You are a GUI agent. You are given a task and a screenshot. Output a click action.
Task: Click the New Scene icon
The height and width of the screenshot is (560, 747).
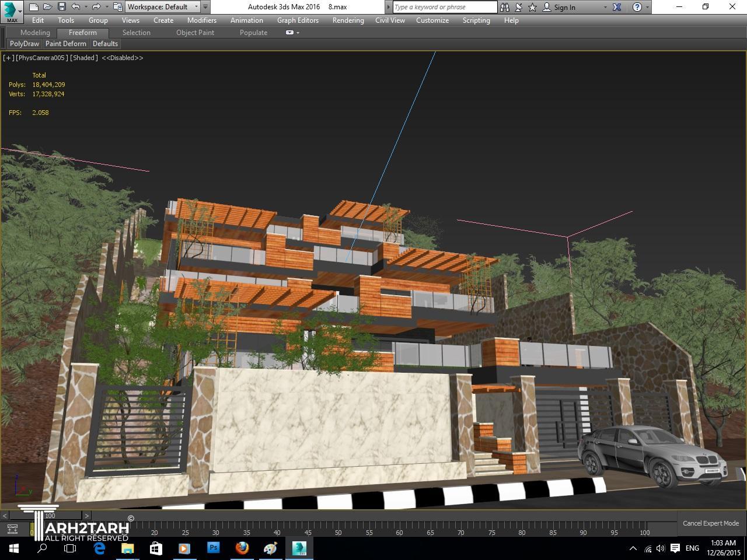pos(34,7)
